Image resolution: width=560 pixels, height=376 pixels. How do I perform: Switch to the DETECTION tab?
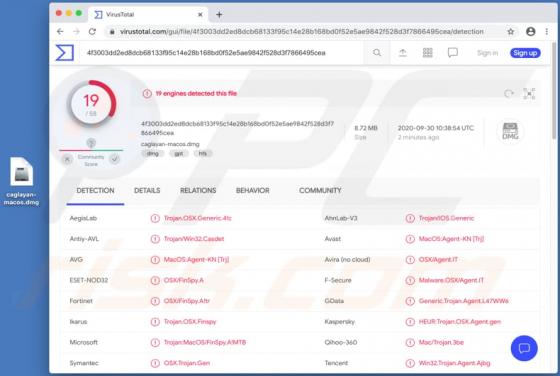[95, 191]
